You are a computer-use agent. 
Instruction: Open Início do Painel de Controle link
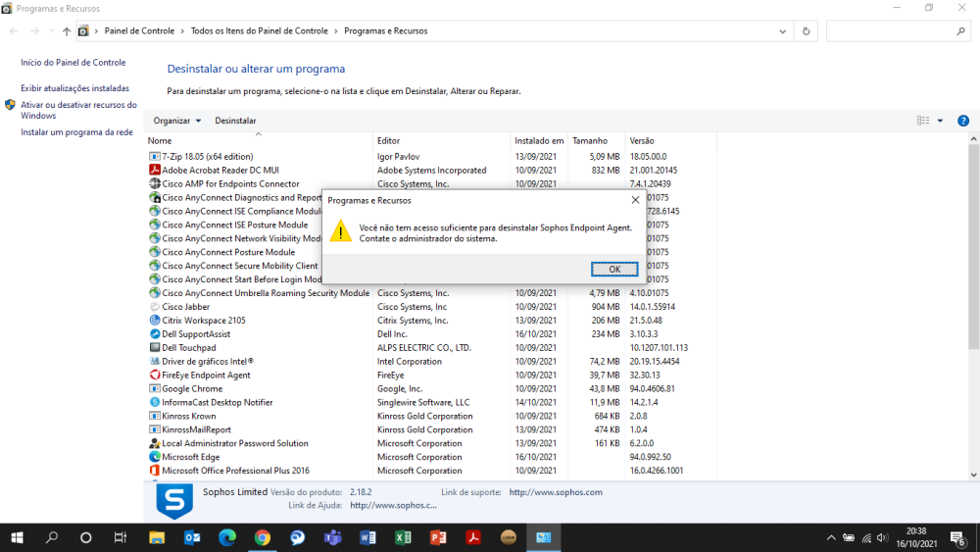73,63
